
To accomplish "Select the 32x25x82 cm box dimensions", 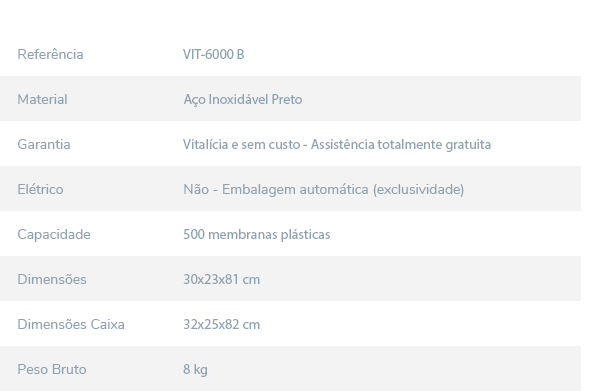I will 221,324.
